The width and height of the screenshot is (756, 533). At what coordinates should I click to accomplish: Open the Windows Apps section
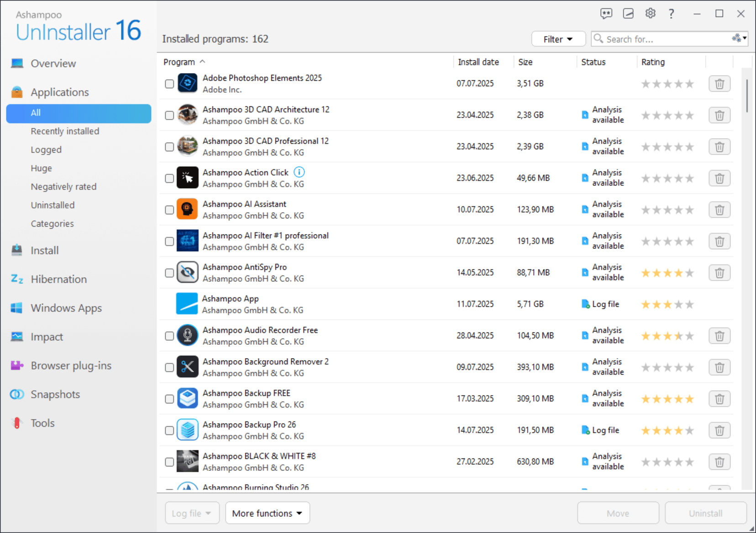click(66, 308)
